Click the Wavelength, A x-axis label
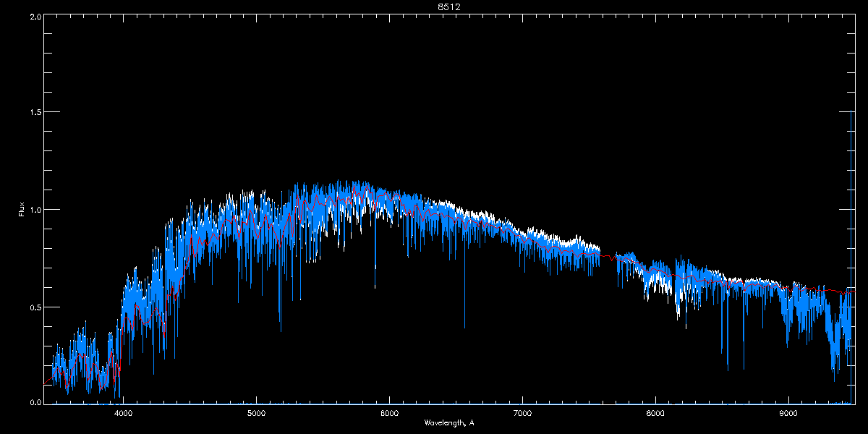The width and height of the screenshot is (868, 434). (x=449, y=422)
